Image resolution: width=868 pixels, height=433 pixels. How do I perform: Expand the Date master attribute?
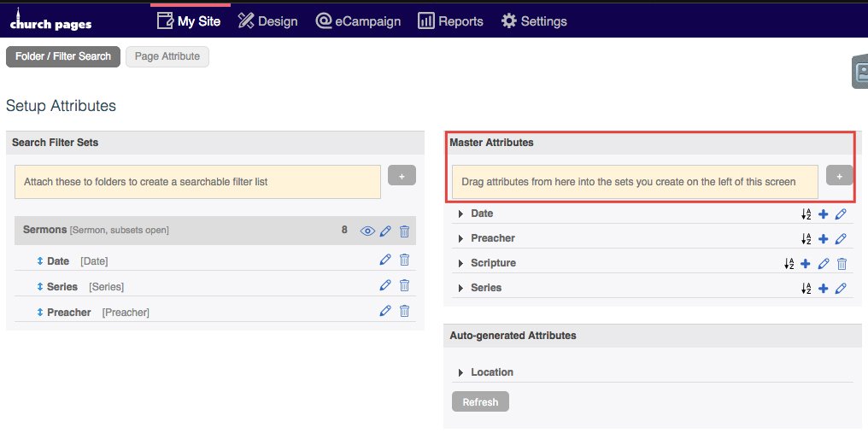coord(460,214)
